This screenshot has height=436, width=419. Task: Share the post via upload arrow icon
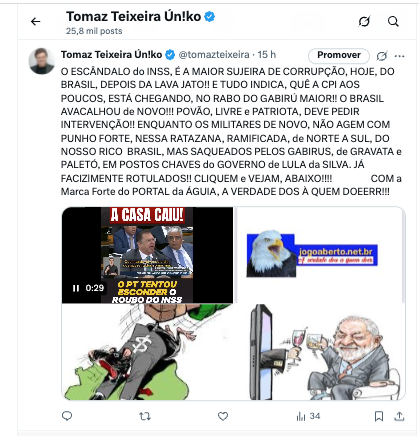[399, 416]
